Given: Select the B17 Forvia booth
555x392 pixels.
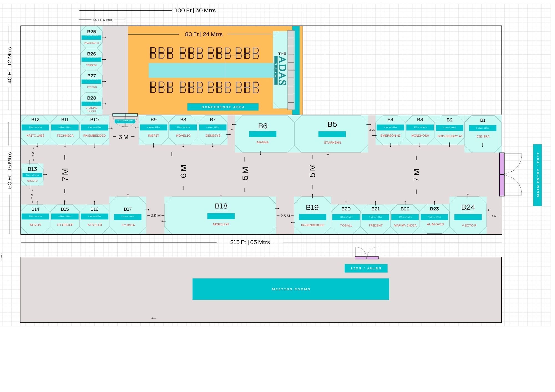Looking at the screenshot, I should 128,216.
